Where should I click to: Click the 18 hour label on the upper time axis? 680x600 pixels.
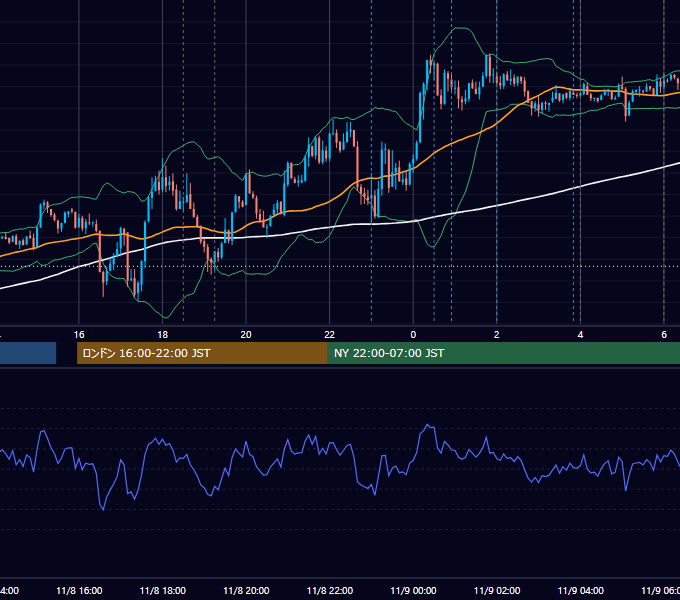[163, 335]
